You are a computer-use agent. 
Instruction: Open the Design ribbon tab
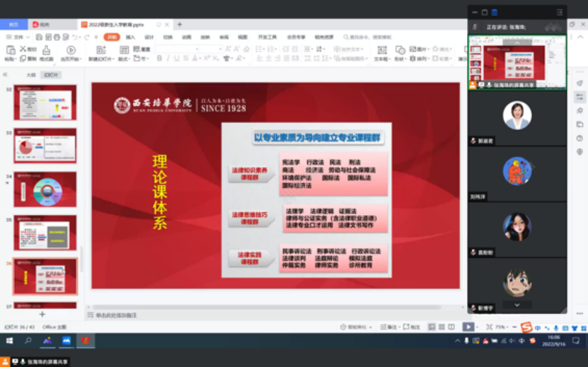pos(149,37)
